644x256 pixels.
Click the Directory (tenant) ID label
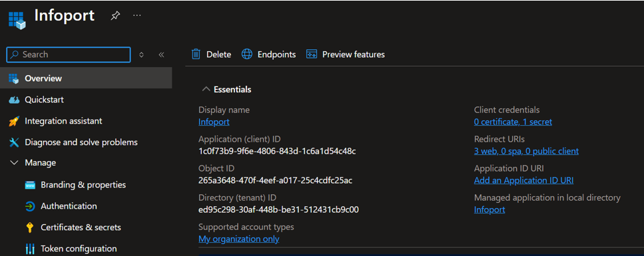[237, 197]
